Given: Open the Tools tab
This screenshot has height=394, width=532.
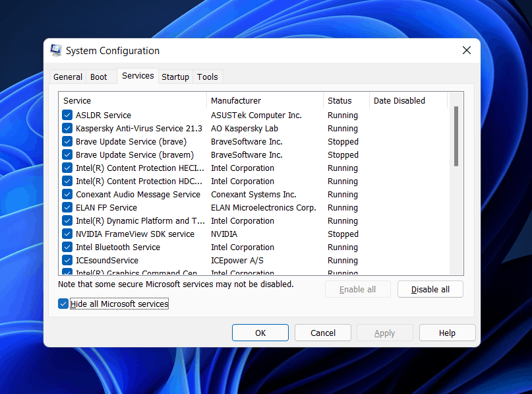Looking at the screenshot, I should 207,77.
